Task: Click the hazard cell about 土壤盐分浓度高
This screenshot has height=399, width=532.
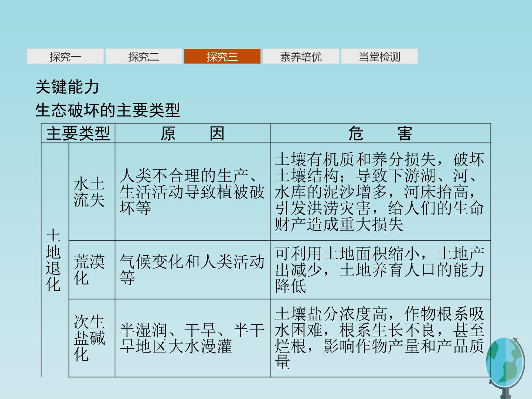Action: click(x=380, y=338)
